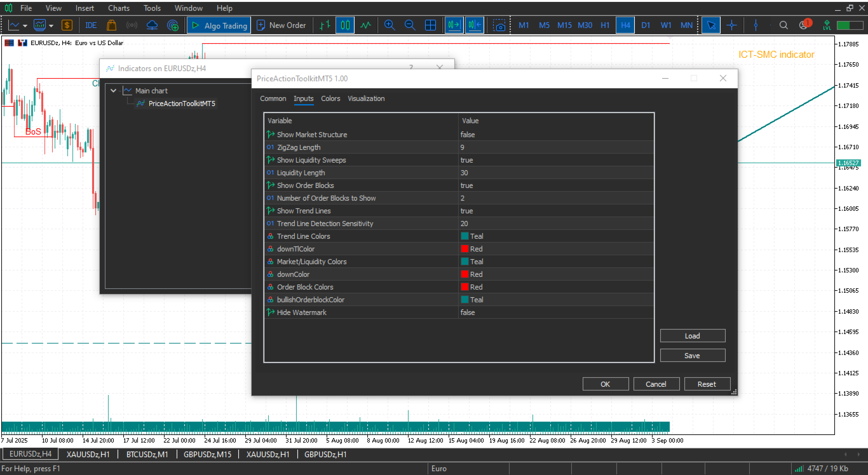Zoom in on the chart
Image resolution: width=868 pixels, height=475 pixels.
click(x=390, y=25)
